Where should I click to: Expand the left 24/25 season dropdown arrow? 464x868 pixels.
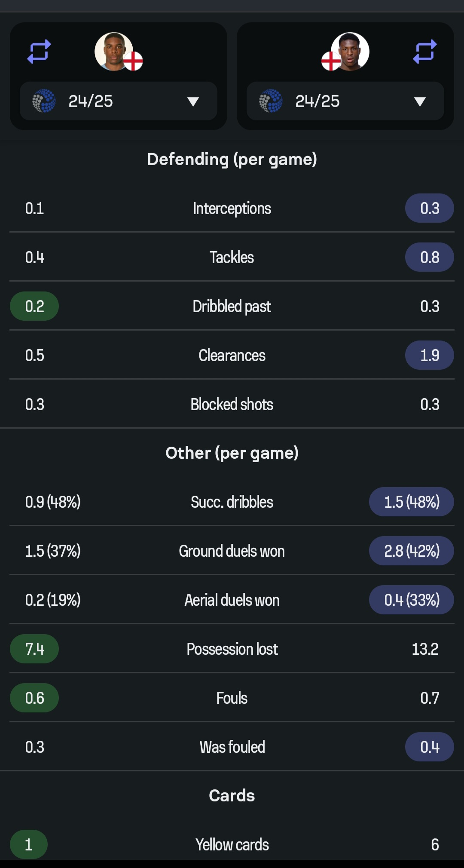[193, 101]
